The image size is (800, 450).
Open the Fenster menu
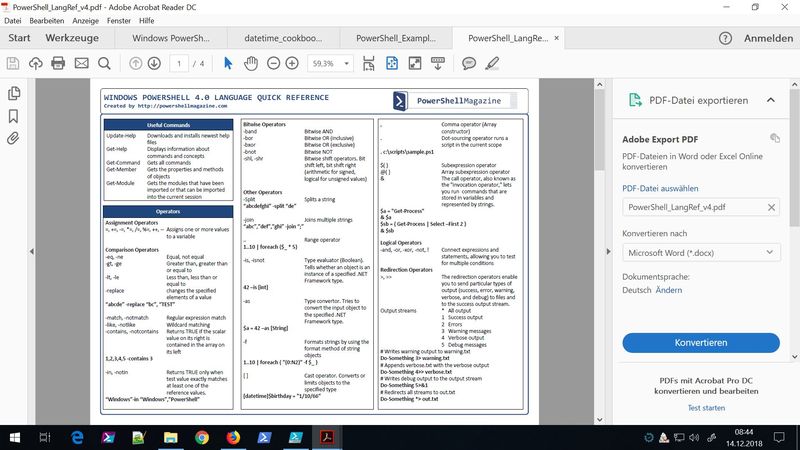tap(119, 21)
